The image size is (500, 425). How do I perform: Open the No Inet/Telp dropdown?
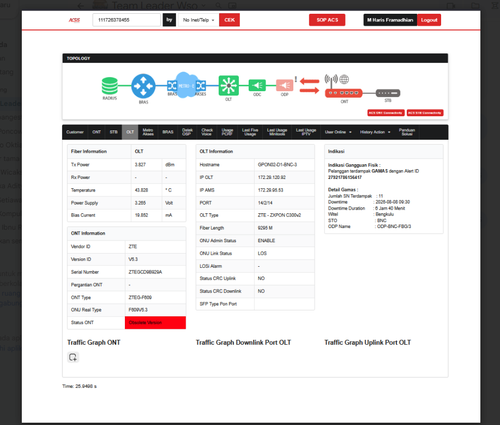coord(199,20)
